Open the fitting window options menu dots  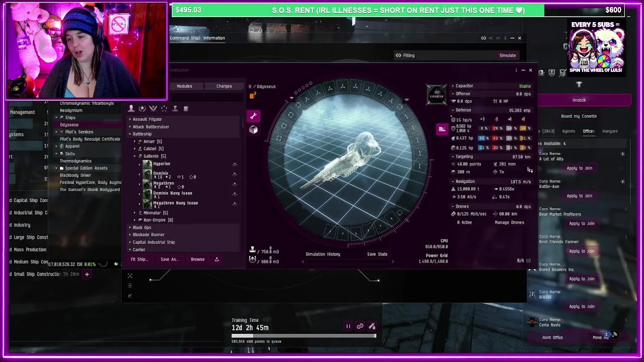[516, 70]
